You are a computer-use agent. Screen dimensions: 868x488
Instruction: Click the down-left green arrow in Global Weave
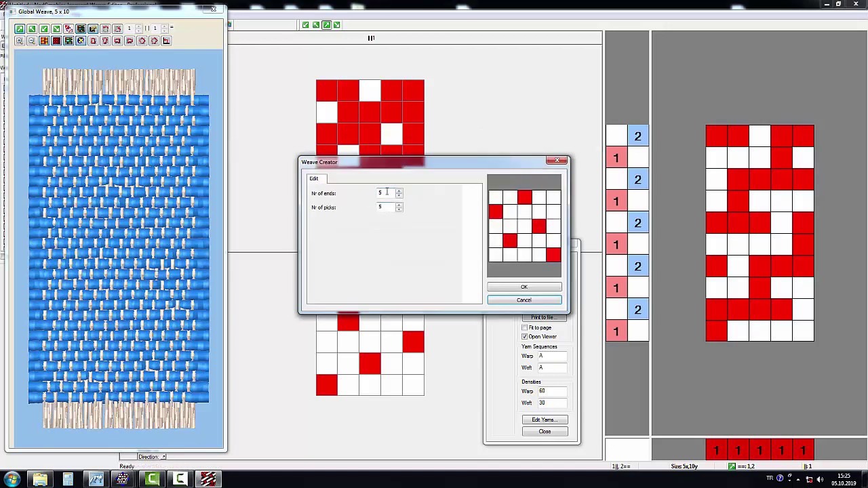pyautogui.click(x=44, y=28)
